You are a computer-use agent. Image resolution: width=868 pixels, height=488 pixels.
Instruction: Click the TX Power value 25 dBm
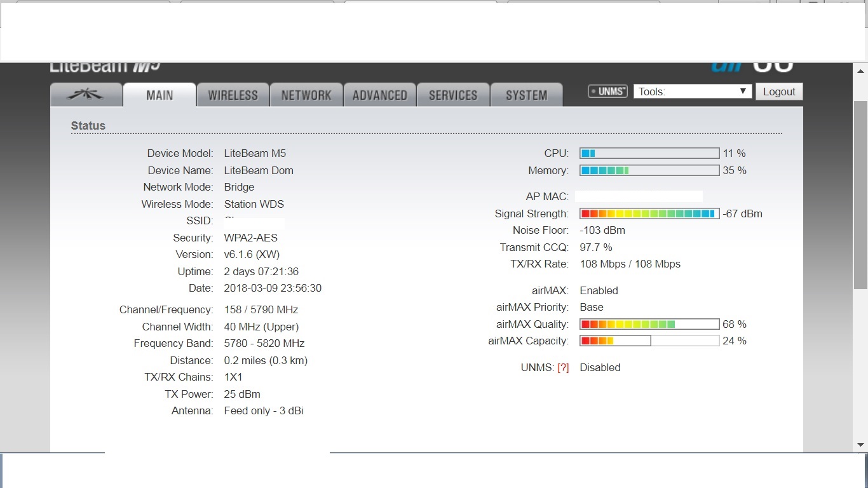point(242,394)
